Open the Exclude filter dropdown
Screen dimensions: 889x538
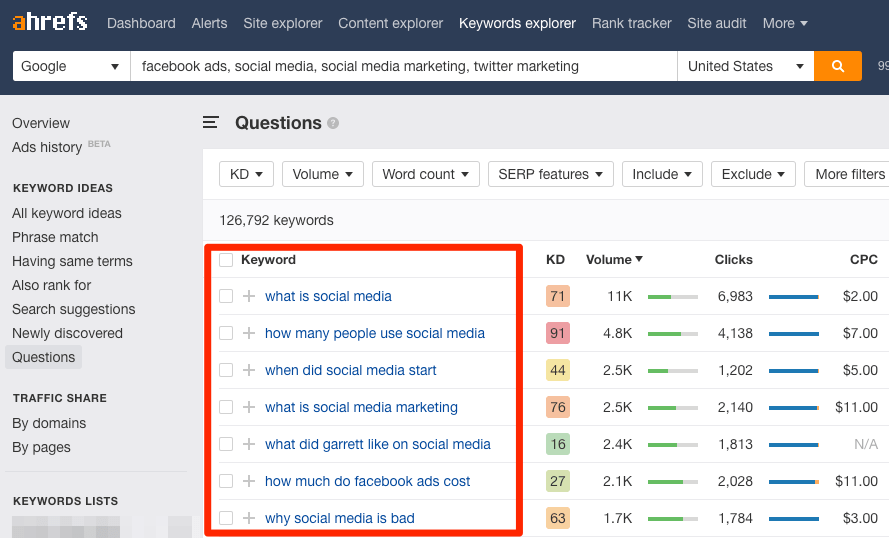[753, 174]
